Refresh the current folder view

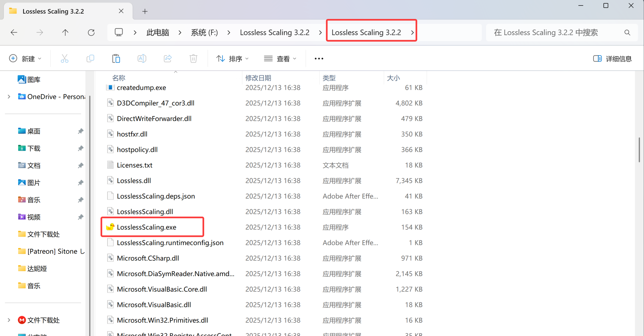[91, 32]
